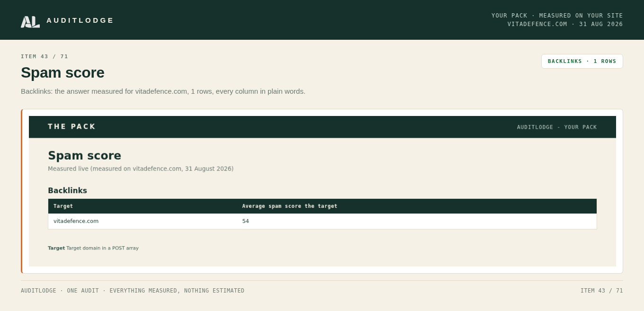Viewport: 644px width, 311px height.
Task: Select the 'Target' column header
Action: pyautogui.click(x=63, y=206)
